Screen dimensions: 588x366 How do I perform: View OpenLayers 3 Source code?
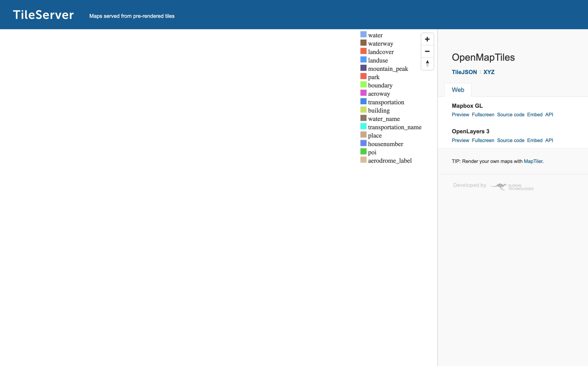510,140
